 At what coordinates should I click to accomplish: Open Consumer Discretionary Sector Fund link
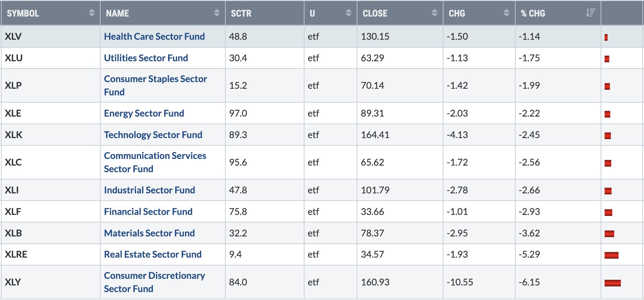[x=155, y=282]
